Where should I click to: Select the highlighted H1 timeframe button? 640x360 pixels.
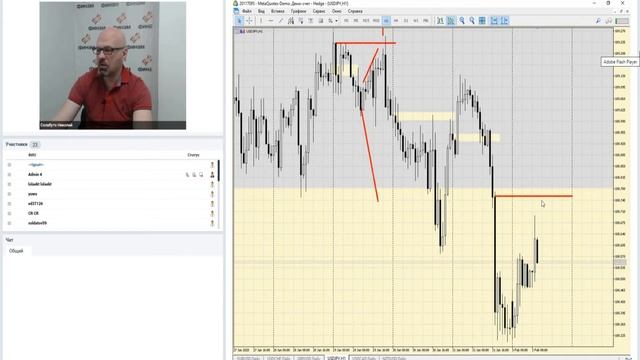(386, 21)
